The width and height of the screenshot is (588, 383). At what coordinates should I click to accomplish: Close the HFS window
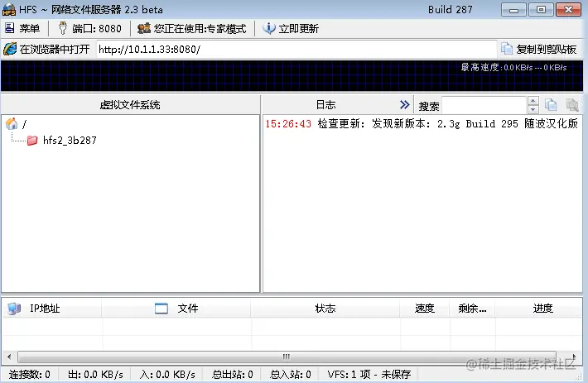coord(568,10)
